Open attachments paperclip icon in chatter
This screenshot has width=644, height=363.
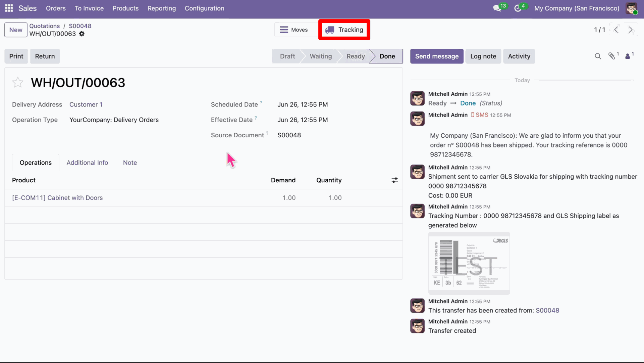click(x=612, y=56)
